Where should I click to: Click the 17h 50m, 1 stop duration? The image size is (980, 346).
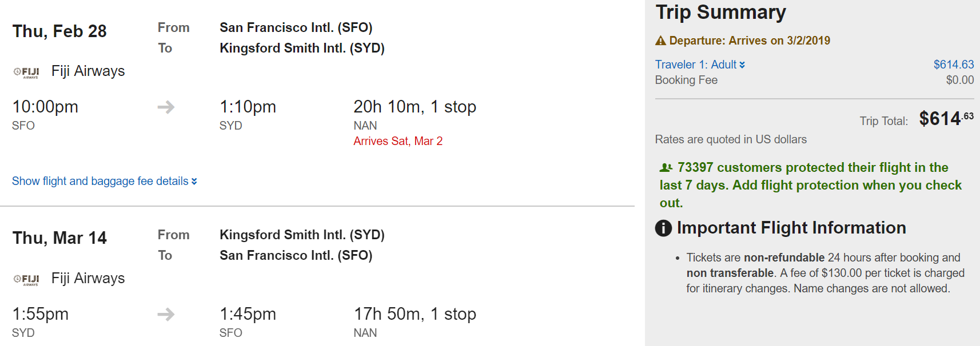[415, 314]
